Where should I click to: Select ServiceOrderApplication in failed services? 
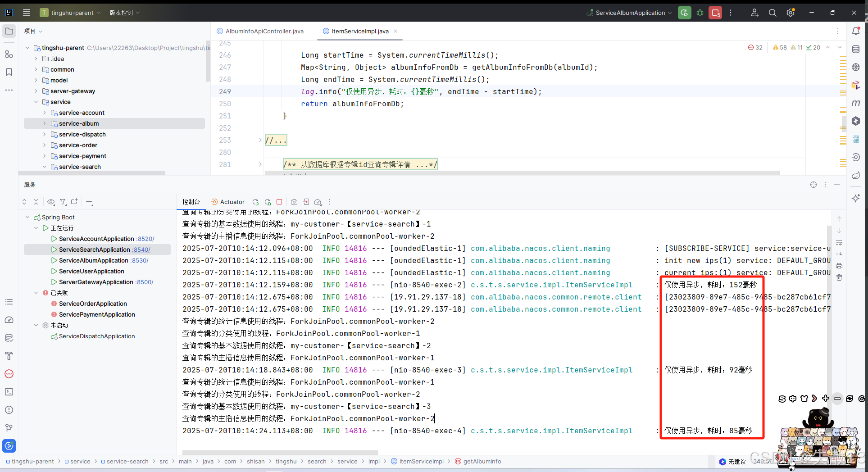click(93, 304)
